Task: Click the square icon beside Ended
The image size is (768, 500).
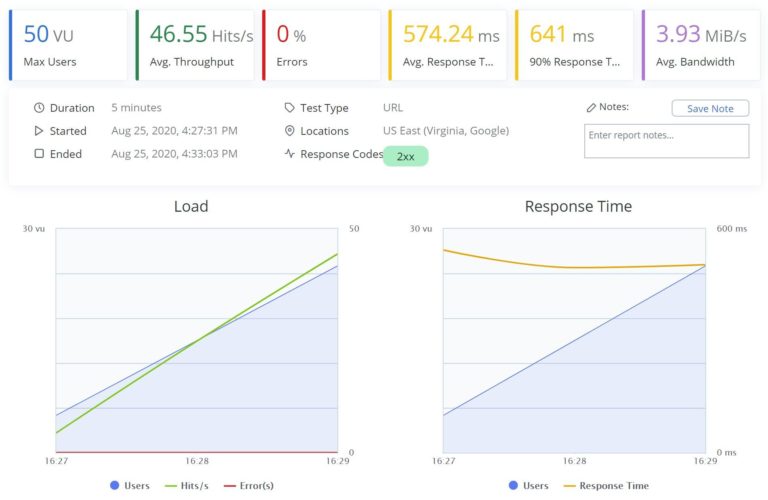Action: point(39,154)
